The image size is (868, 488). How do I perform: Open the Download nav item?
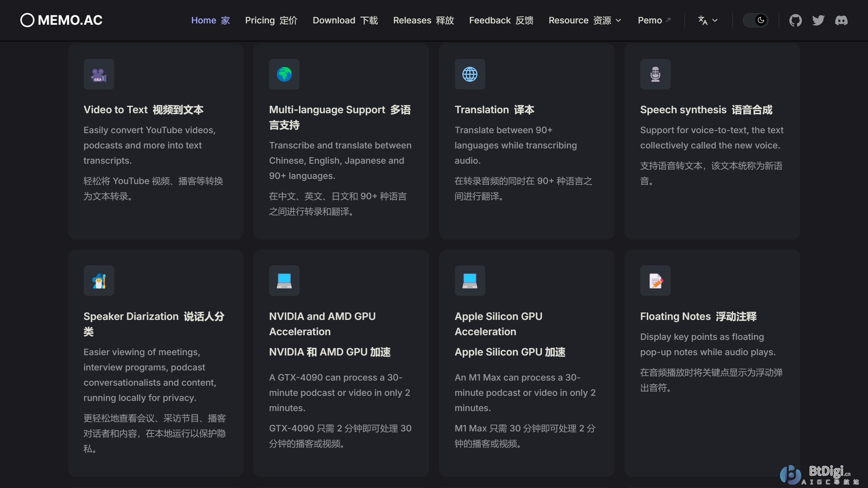pos(345,20)
